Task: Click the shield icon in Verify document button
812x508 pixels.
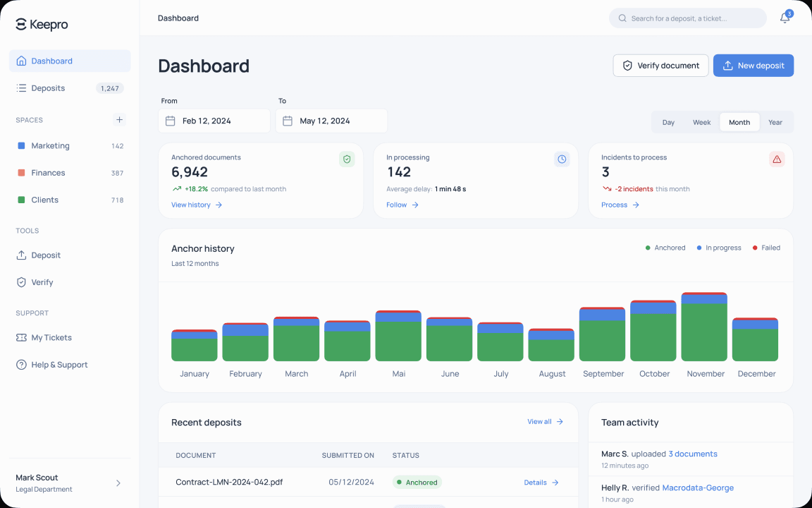Action: pos(627,66)
